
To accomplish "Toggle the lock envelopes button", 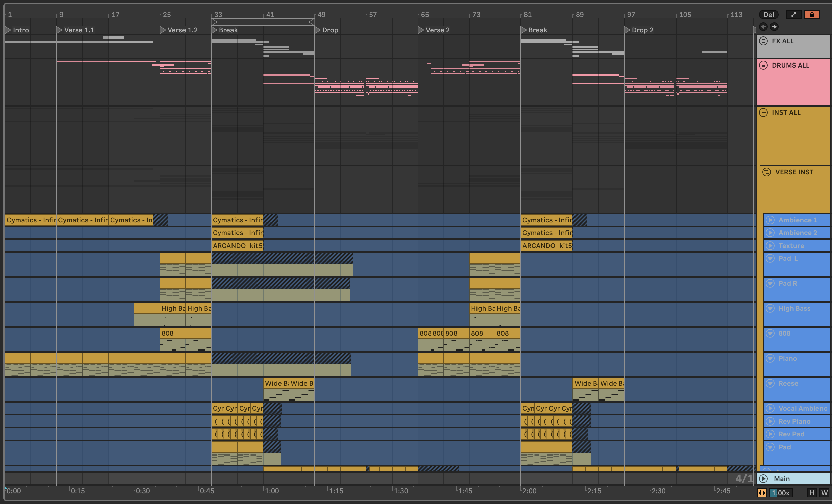I will (x=812, y=15).
